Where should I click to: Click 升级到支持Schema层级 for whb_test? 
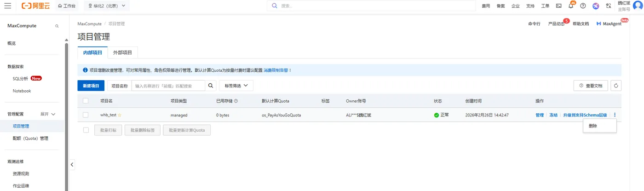coord(585,115)
